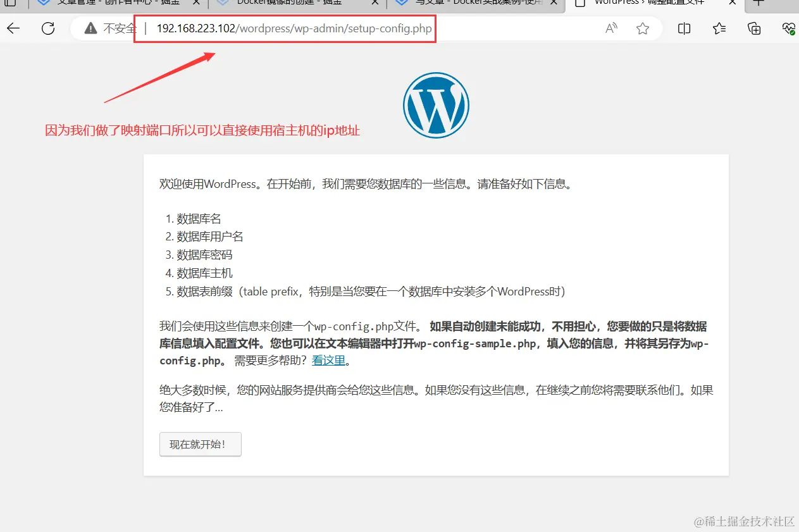Open a new browser tab
The width and height of the screenshot is (799, 532).
[x=759, y=3]
